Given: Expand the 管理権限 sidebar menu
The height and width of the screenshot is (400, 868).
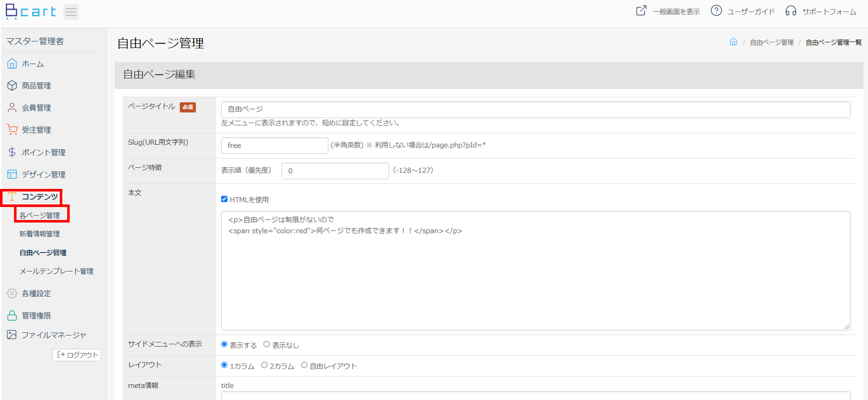Looking at the screenshot, I should click(36, 315).
